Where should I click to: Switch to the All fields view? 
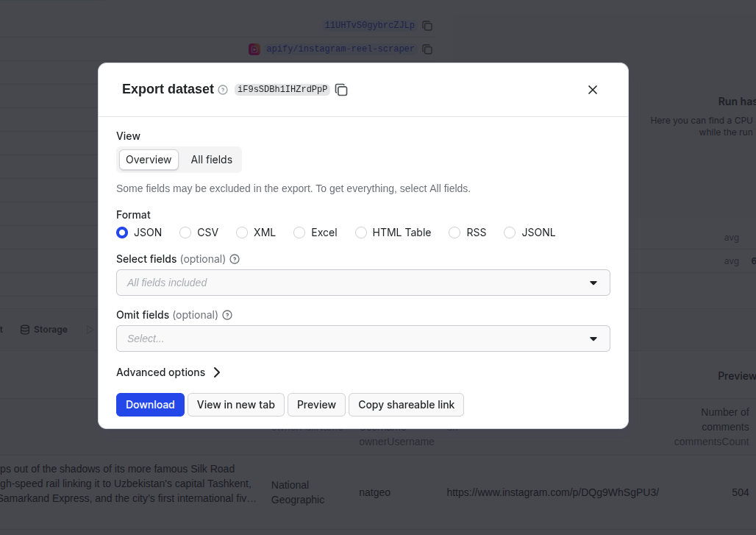coord(212,160)
